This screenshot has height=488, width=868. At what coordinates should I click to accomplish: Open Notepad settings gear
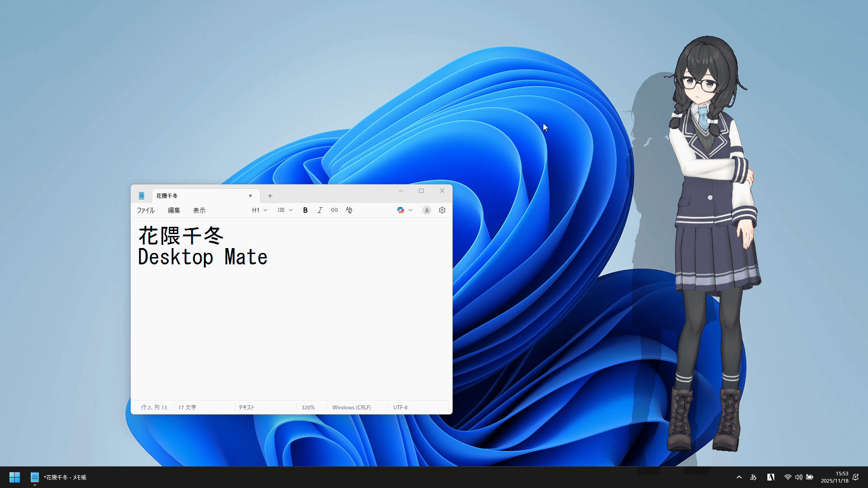(442, 210)
